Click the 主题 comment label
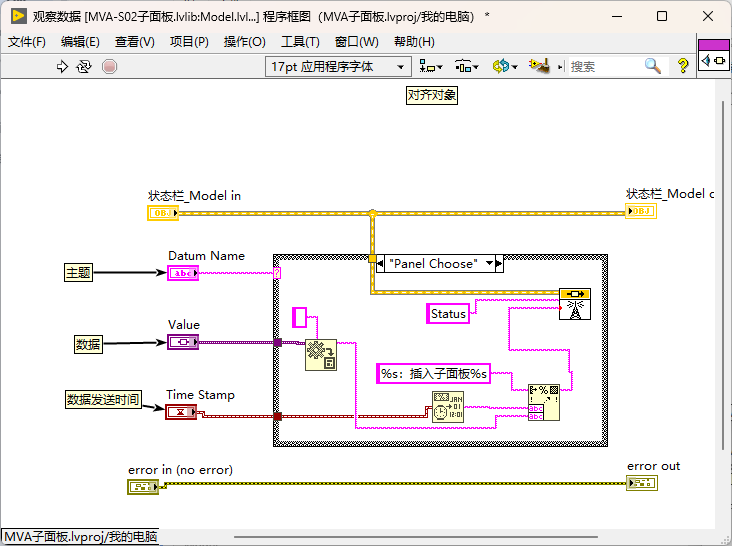Viewport: 732px width, 546px height. pos(78,273)
